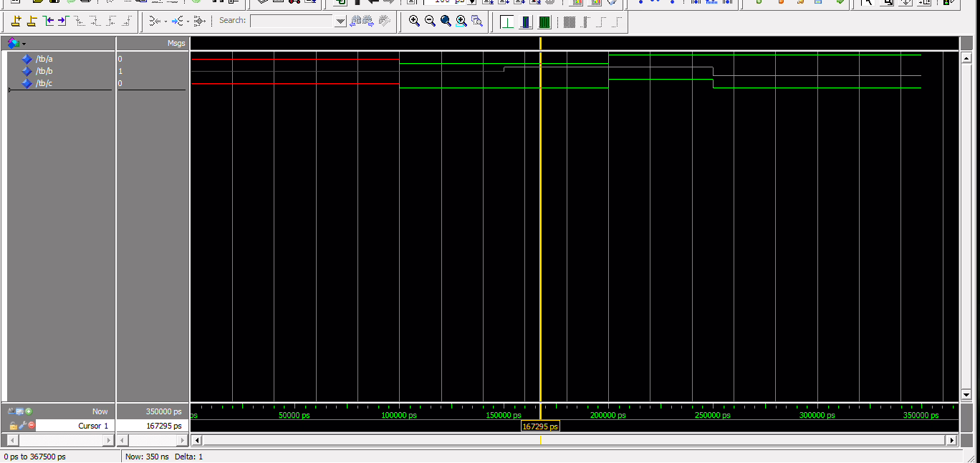Click the red Delete Cursor icon by Cursor 1

[31, 426]
